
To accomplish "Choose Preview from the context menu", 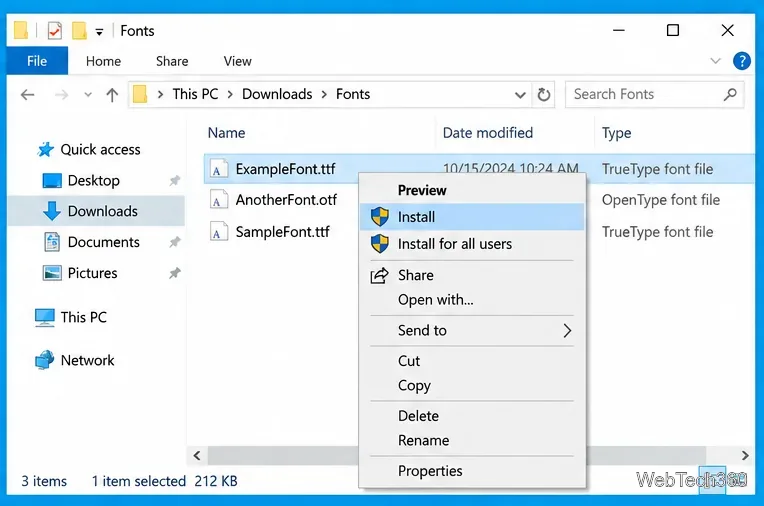I will (422, 191).
